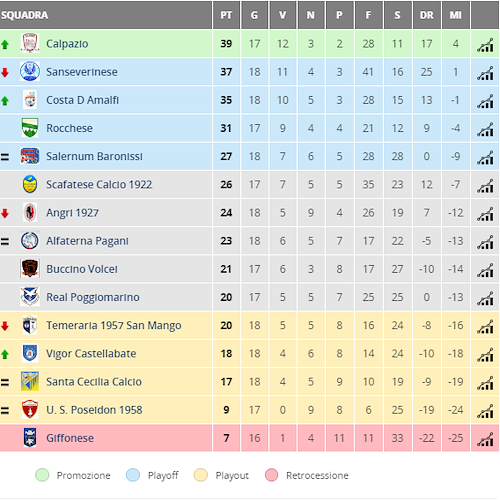This screenshot has height=500, width=500.
Task: Open the chart icon for Angri 1927
Action: point(485,214)
